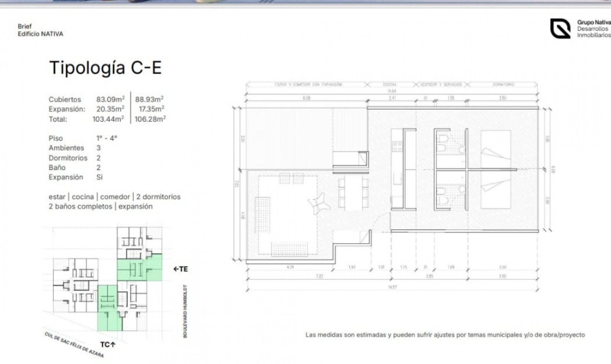Image resolution: width=611 pixels, height=364 pixels.
Task: Select the covered area value 88.93m²
Action: pyautogui.click(x=149, y=99)
